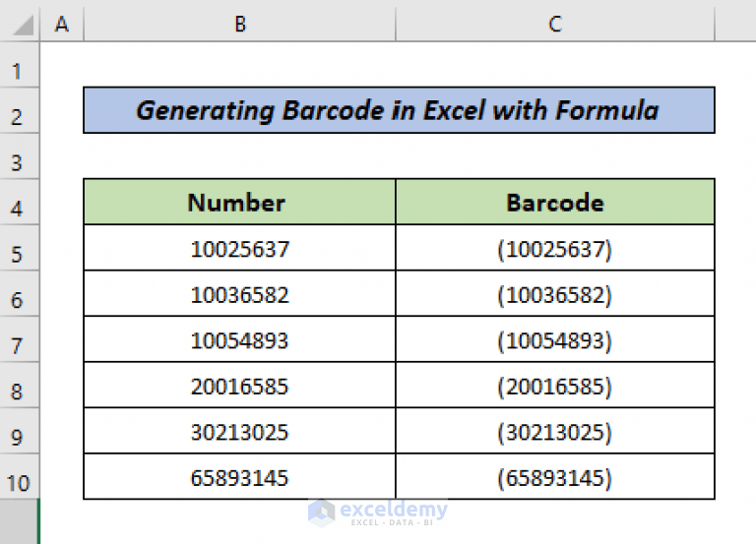This screenshot has height=544, width=756.
Task: Select the Number header cell
Action: pos(239,202)
